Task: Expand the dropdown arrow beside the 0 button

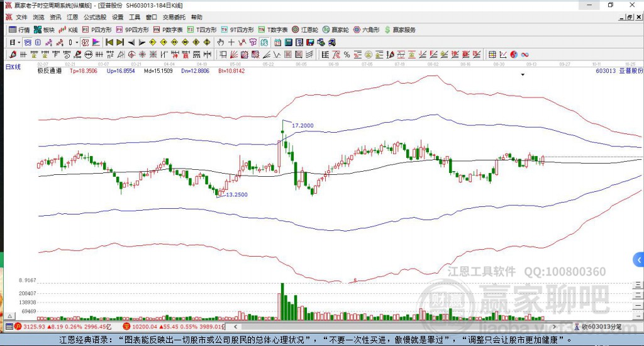Action: coord(77,42)
